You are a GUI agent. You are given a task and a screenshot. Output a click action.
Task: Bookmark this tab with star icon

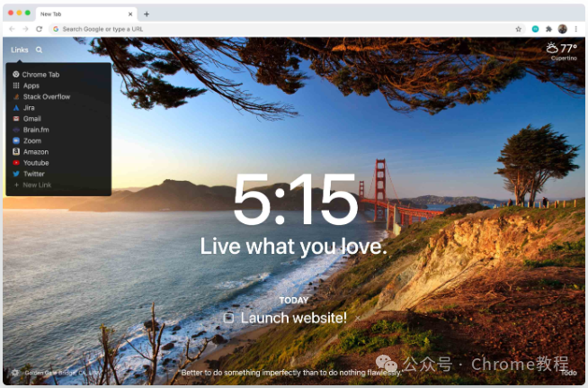pyautogui.click(x=518, y=29)
